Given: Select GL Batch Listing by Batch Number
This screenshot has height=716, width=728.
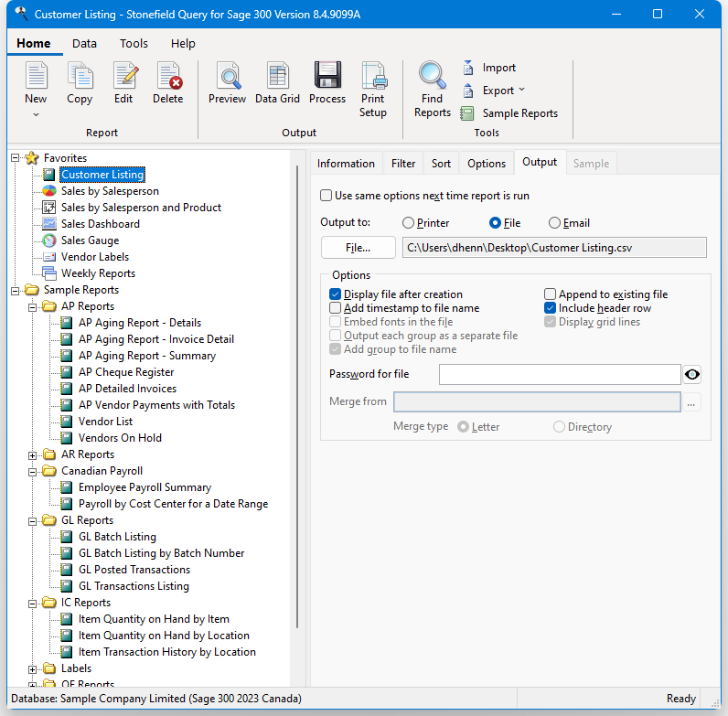Looking at the screenshot, I should point(162,553).
